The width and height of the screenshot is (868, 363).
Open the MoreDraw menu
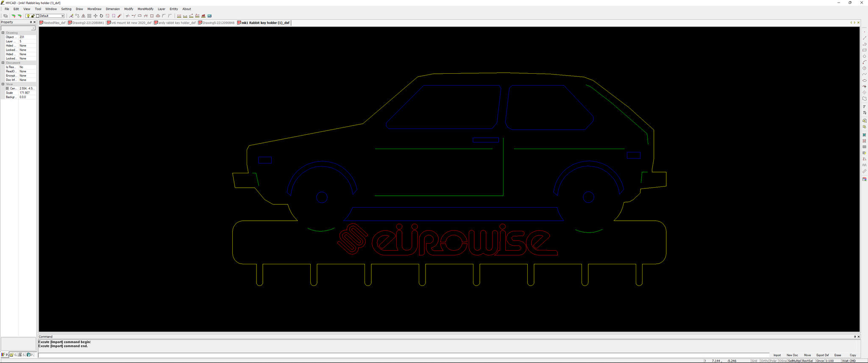[94, 9]
